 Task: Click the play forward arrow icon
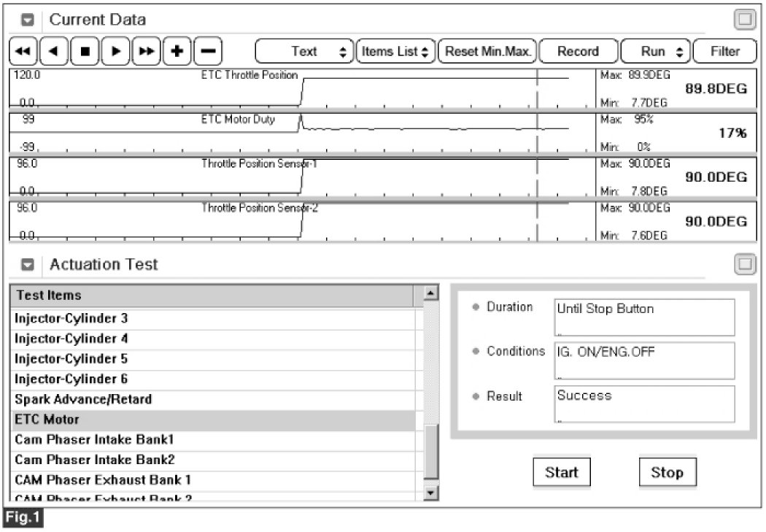click(115, 51)
